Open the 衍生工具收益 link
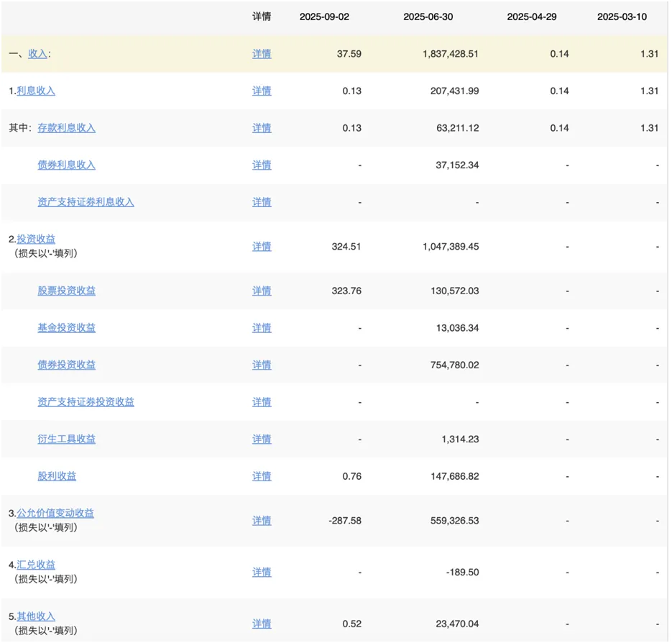672x643 pixels. pyautogui.click(x=66, y=439)
